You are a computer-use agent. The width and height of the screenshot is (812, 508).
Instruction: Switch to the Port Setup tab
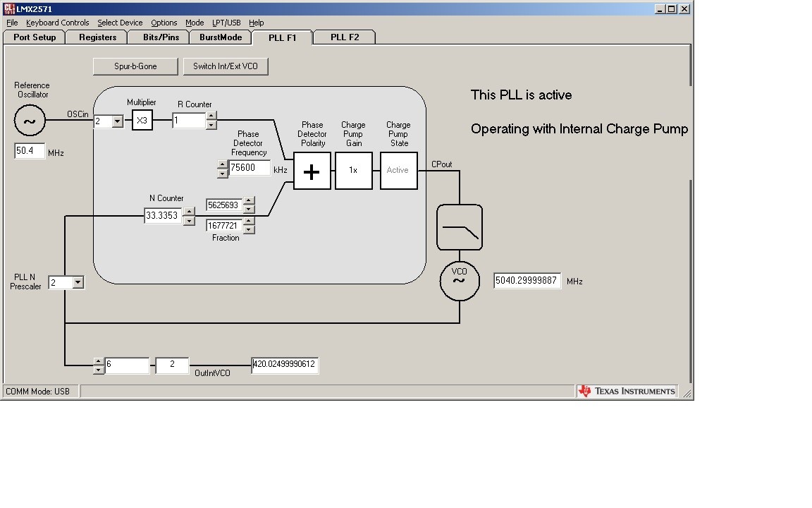pyautogui.click(x=35, y=37)
